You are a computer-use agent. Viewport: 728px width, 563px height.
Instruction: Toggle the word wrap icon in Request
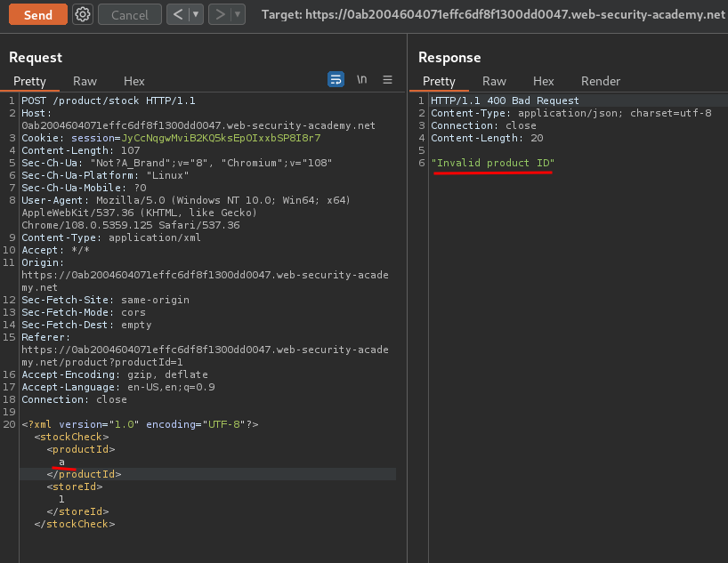point(336,79)
